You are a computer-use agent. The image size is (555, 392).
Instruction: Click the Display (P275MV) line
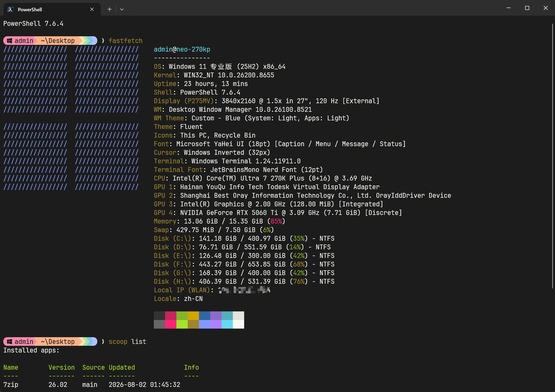(266, 101)
